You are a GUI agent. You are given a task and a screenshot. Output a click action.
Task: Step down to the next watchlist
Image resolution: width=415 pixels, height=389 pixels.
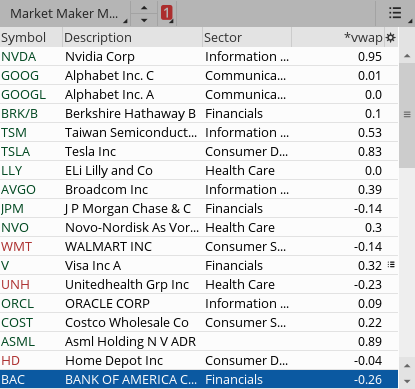pyautogui.click(x=144, y=20)
